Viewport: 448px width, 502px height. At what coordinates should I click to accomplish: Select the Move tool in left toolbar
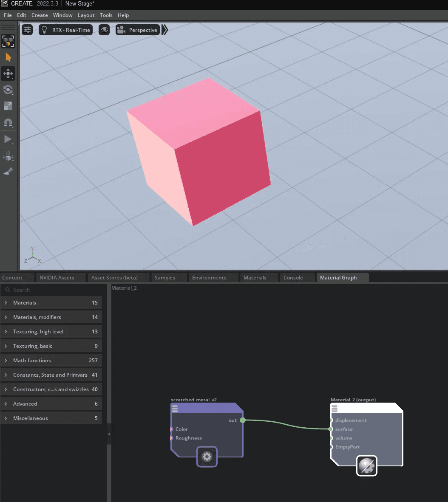[x=8, y=73]
